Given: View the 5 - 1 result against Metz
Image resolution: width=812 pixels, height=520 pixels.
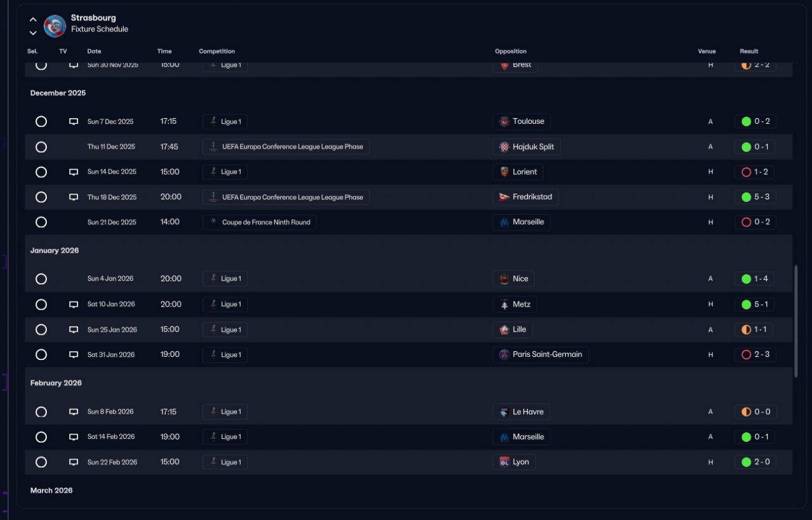Looking at the screenshot, I should coord(755,304).
